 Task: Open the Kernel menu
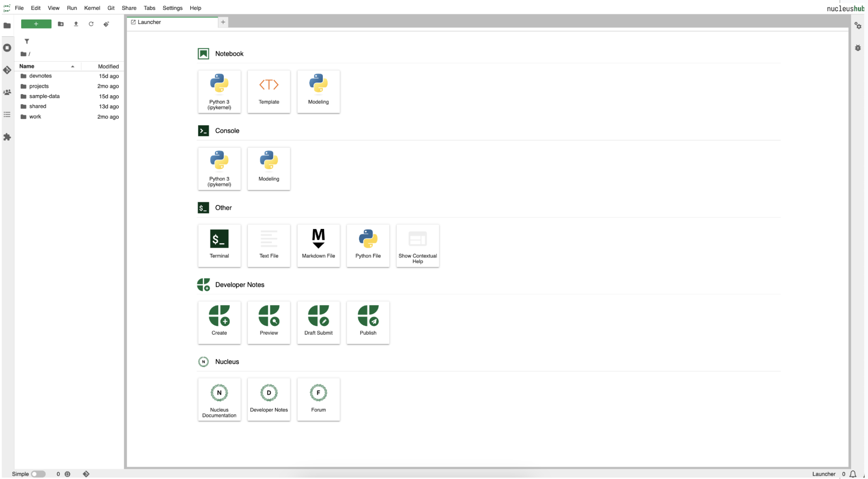click(92, 8)
